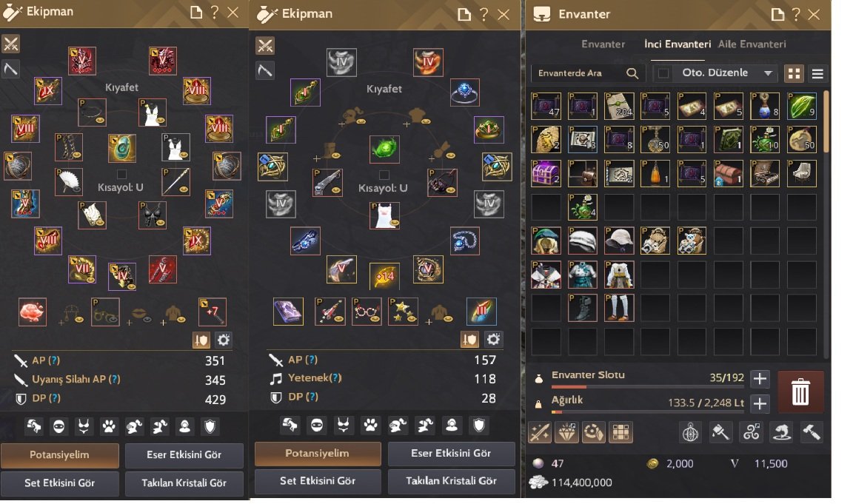Screen dimensions: 853x504
Task: Open the Aile Envanteri tab
Action: pyautogui.click(x=752, y=44)
